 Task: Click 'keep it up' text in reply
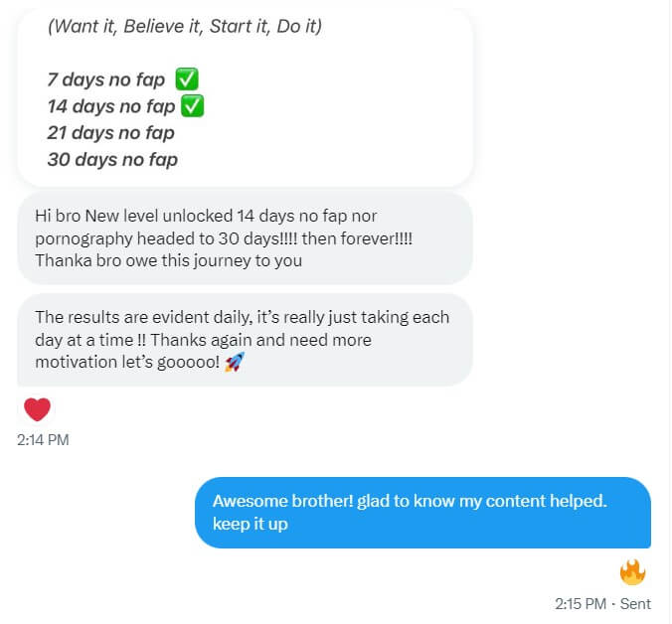pyautogui.click(x=251, y=524)
